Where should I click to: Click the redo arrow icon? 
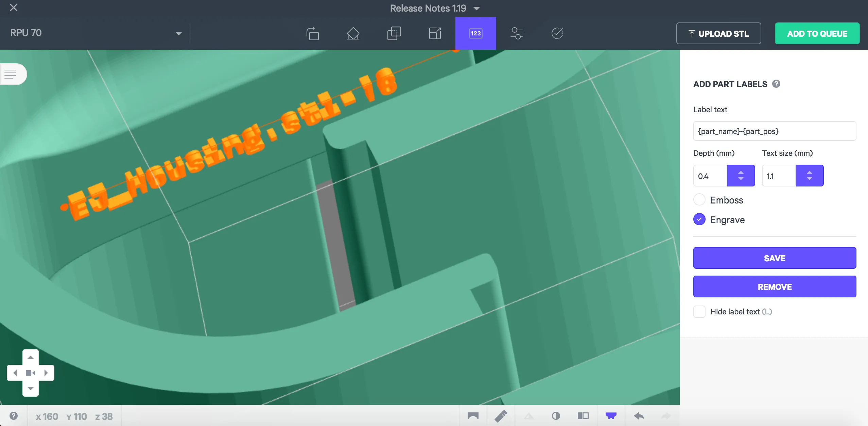pyautogui.click(x=666, y=416)
